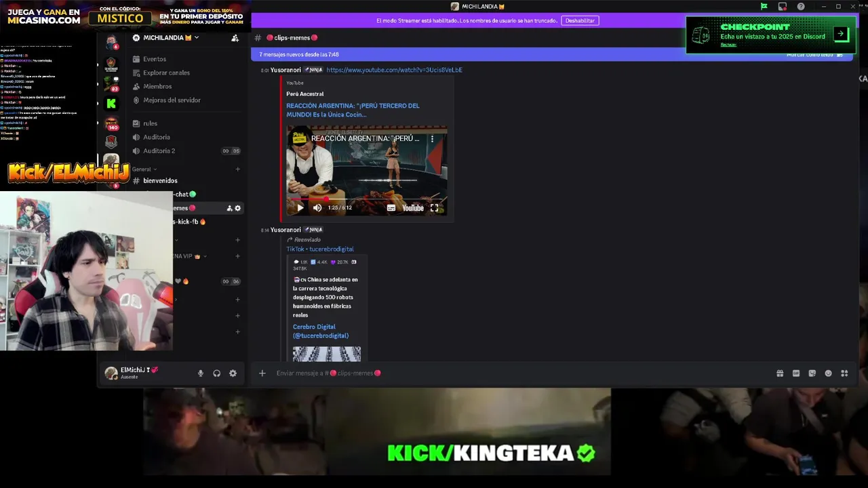Open TikTok tucerebrodigital link

(x=319, y=249)
